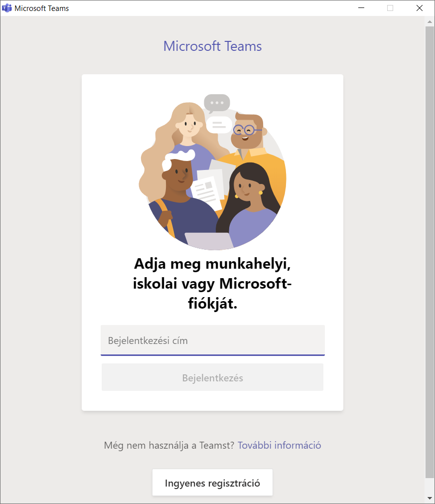Screen dimensions: 435x504
Task: Close the Microsoft Teams window
Action: 419,8
